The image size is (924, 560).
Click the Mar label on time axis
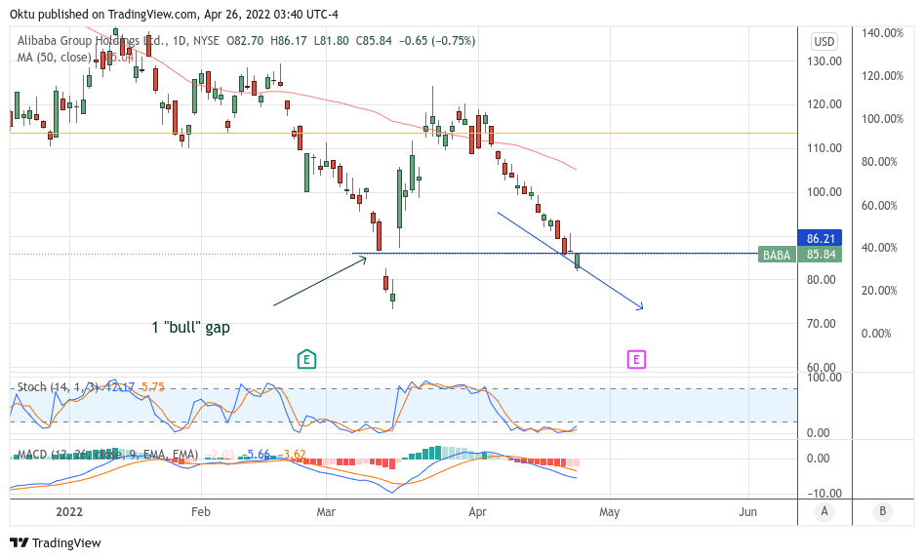pos(326,511)
